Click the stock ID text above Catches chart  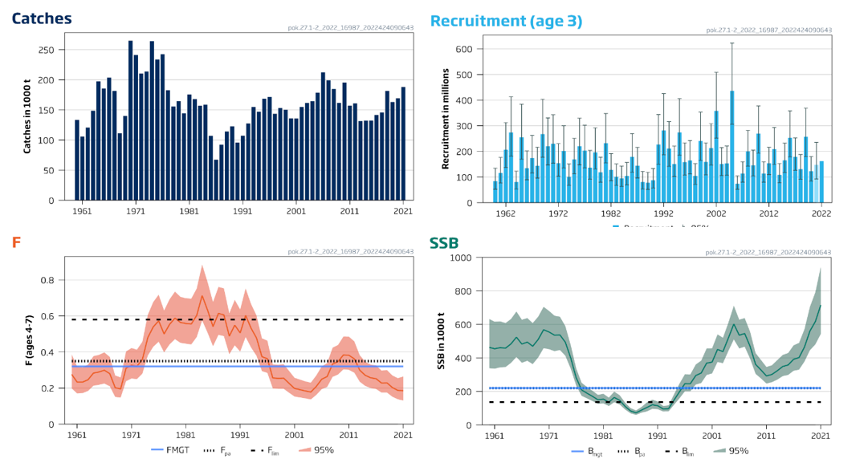pos(351,28)
